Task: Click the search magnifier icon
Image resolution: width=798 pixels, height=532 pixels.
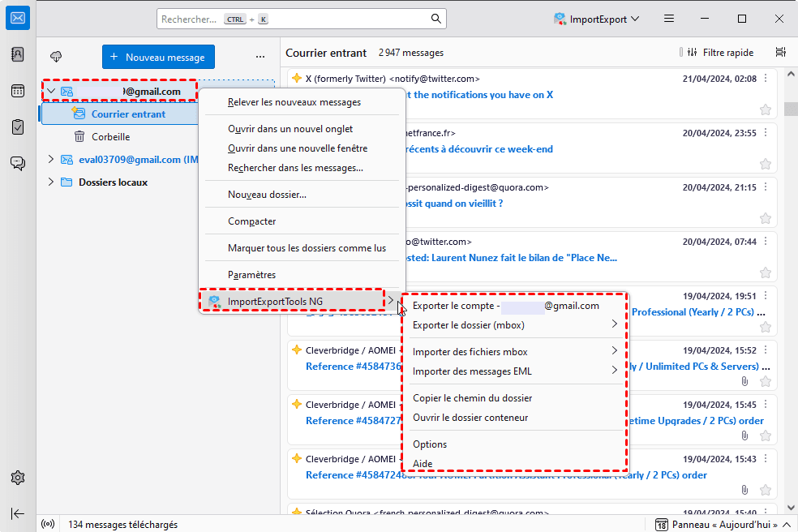Action: click(436, 19)
